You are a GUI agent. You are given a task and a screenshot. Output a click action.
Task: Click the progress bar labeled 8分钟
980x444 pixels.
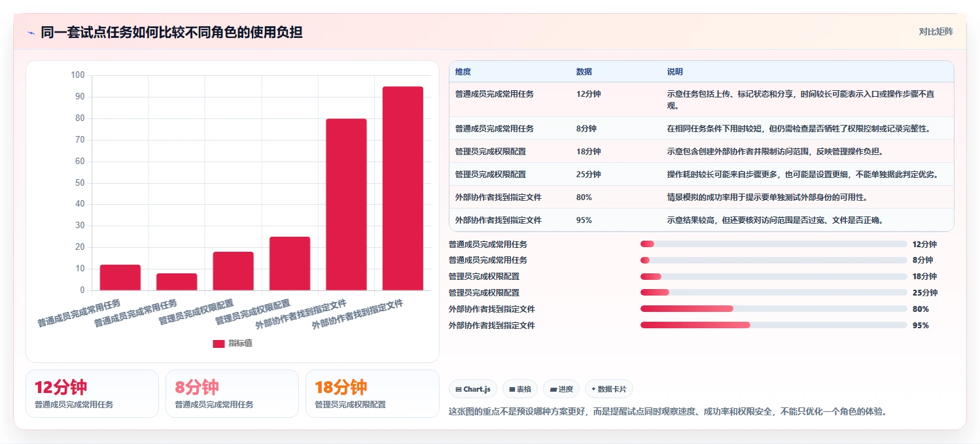click(x=774, y=260)
